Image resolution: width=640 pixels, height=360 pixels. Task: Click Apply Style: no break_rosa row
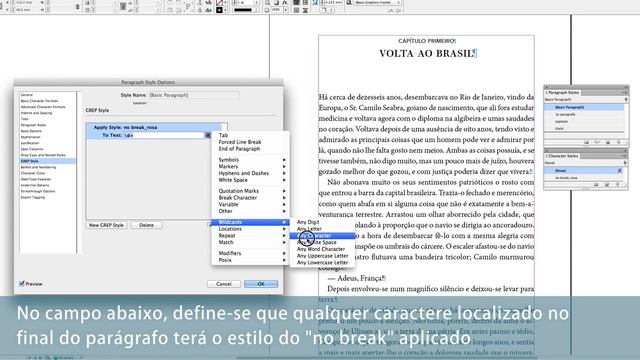pos(154,127)
